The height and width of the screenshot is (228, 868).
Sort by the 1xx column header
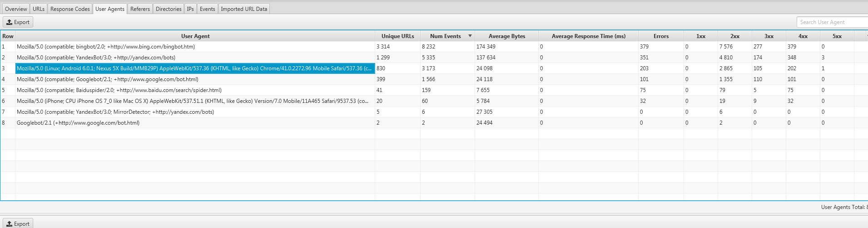tap(701, 36)
